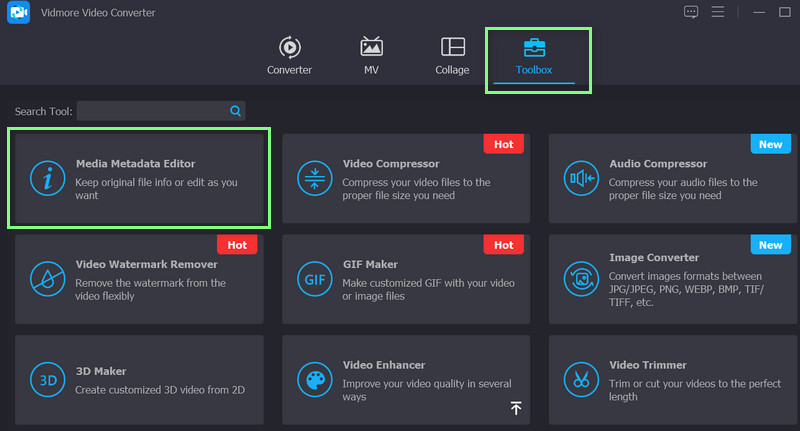800x431 pixels.
Task: Switch to the Converter tab
Action: [289, 56]
